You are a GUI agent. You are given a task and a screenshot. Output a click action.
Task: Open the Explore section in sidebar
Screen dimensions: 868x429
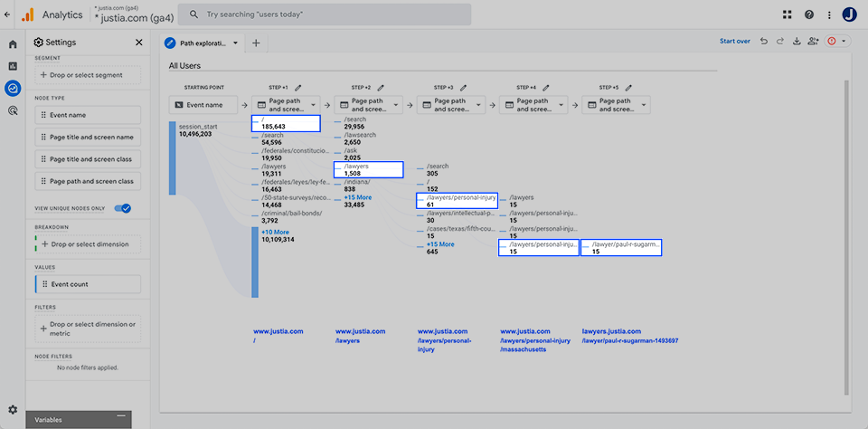(13, 88)
